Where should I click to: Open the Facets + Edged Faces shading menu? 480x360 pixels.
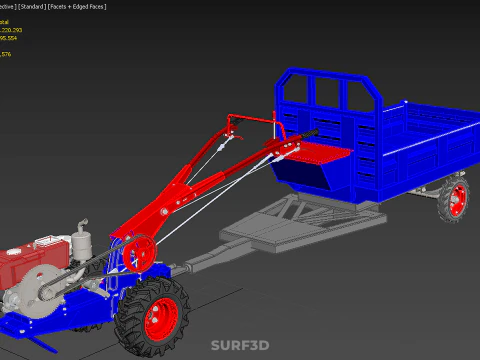click(77, 7)
